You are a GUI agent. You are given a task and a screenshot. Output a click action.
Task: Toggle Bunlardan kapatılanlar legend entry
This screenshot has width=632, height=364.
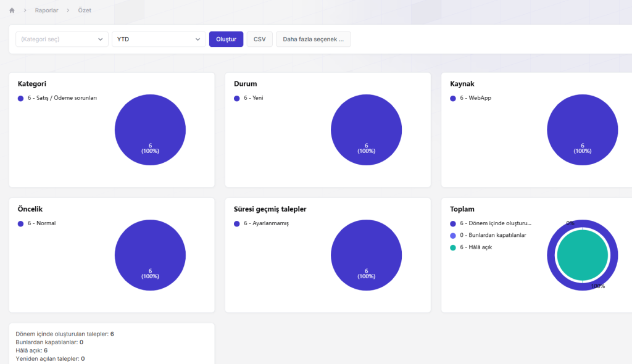[488, 236]
